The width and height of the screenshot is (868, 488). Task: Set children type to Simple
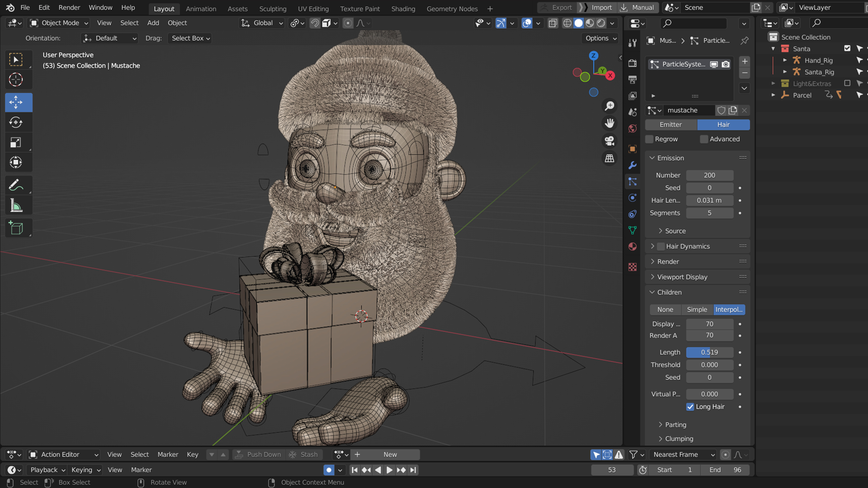697,309
